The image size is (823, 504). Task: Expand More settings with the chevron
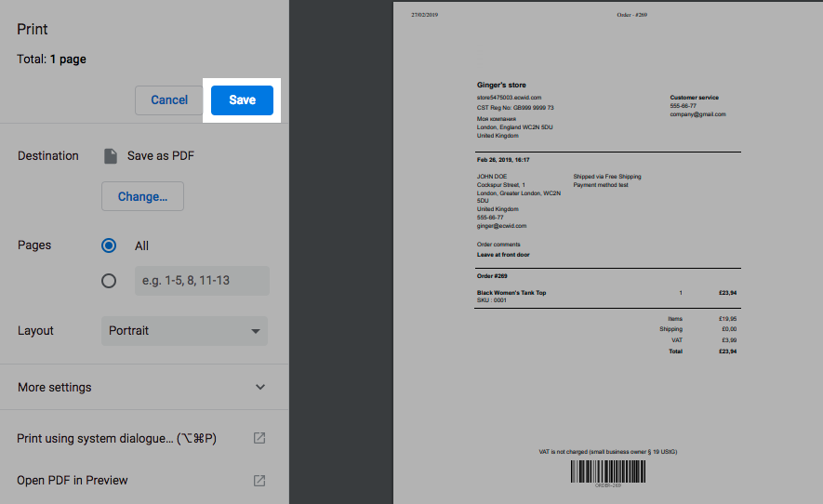coord(259,387)
